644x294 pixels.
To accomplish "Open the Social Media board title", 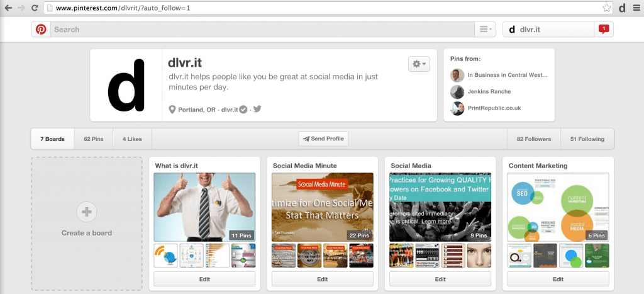I will pos(411,166).
